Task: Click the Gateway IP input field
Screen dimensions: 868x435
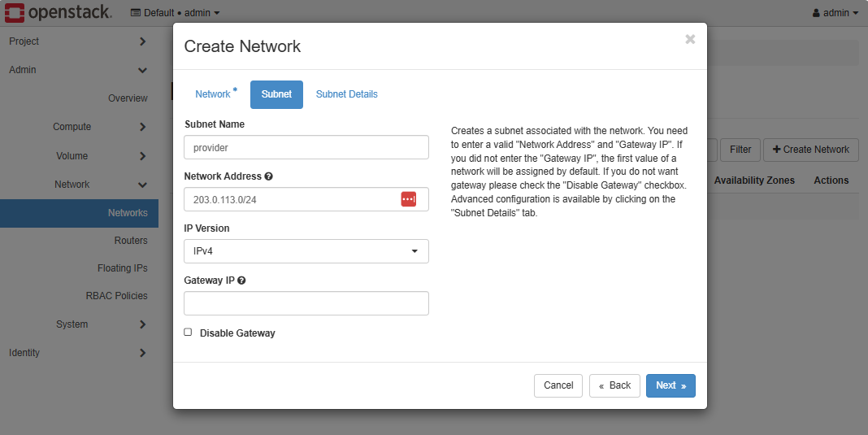Action: tap(306, 303)
